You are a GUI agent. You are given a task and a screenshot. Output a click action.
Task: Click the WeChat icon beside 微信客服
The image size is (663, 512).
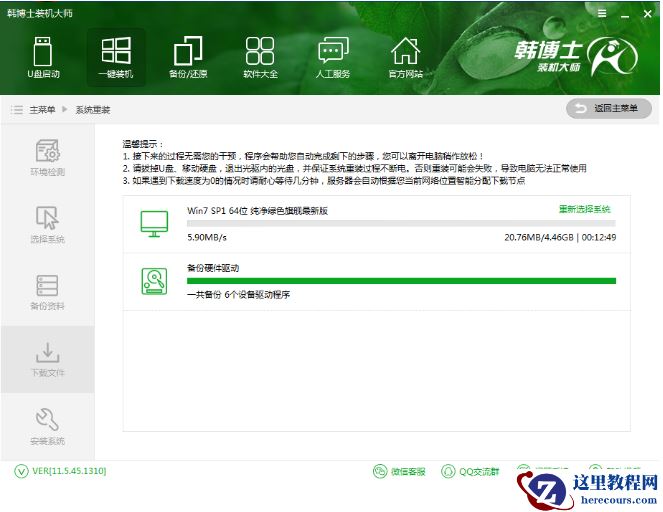click(x=380, y=471)
